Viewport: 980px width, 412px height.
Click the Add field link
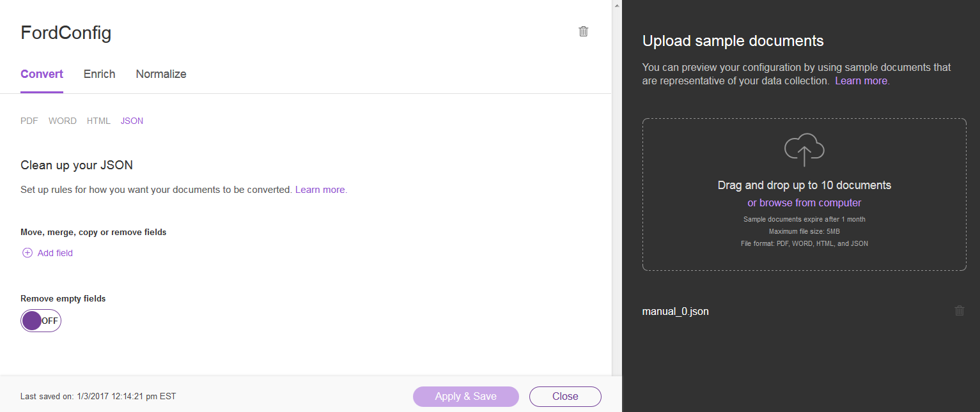click(x=55, y=253)
